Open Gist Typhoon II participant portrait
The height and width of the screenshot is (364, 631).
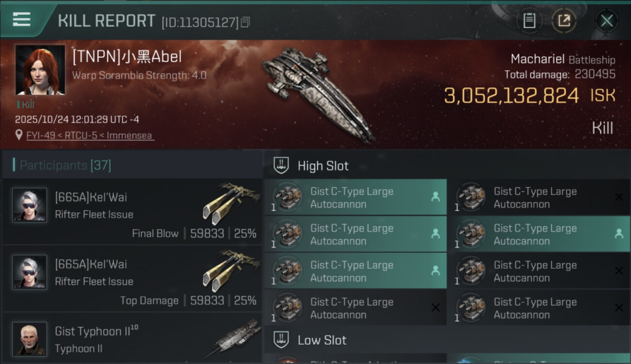pos(30,339)
